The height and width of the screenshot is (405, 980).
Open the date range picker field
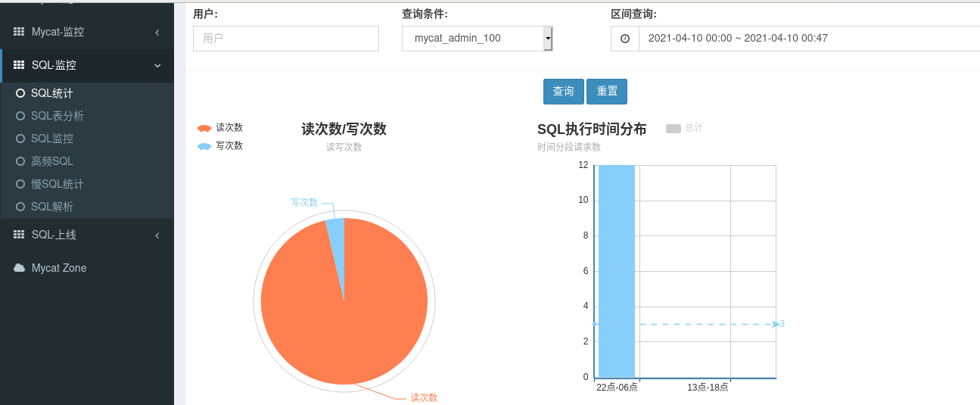click(x=809, y=38)
